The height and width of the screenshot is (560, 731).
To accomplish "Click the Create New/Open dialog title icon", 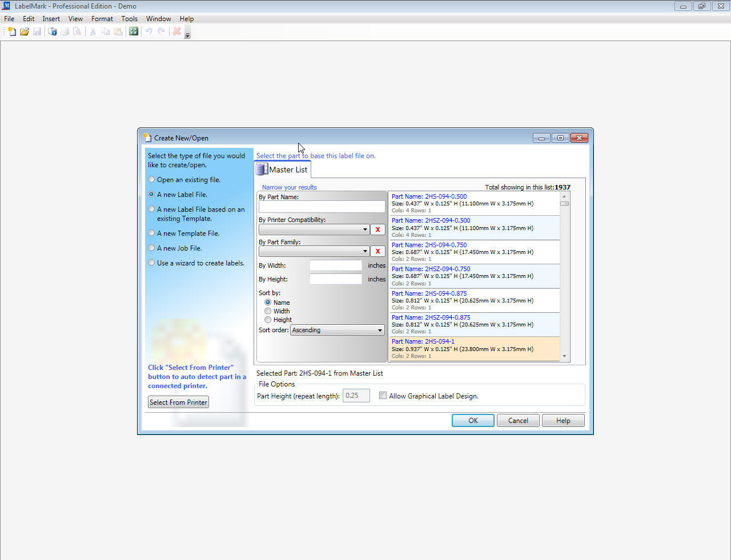I will [147, 138].
